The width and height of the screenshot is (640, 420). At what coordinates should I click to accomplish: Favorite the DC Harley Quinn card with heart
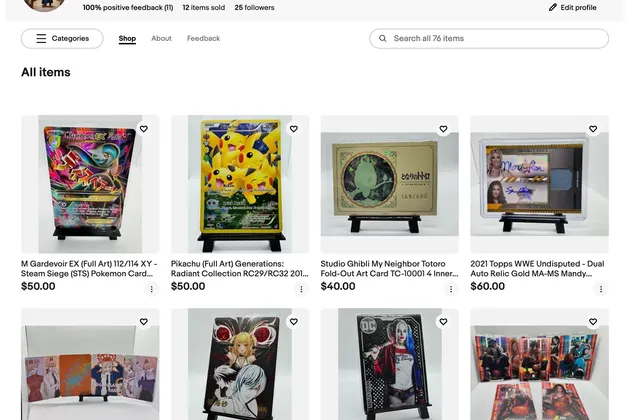[x=443, y=322]
